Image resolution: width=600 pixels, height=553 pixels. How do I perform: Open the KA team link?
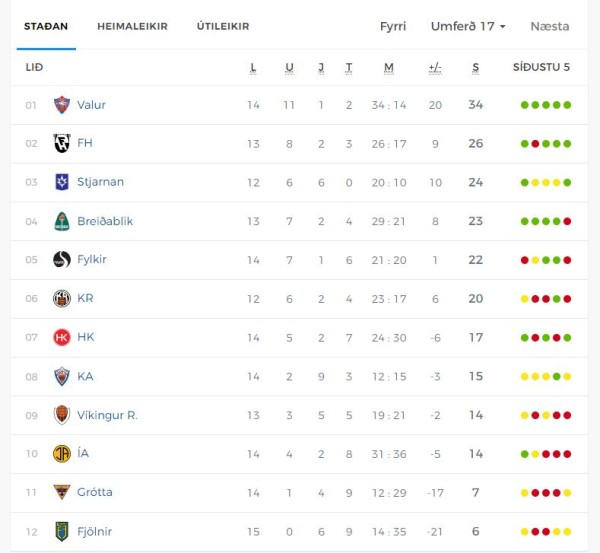(85, 376)
